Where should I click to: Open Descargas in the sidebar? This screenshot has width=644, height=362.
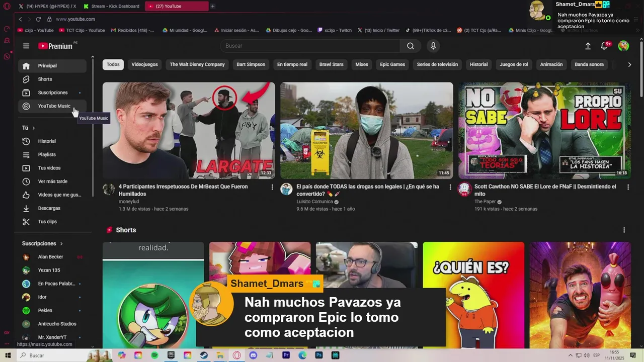coord(52,208)
